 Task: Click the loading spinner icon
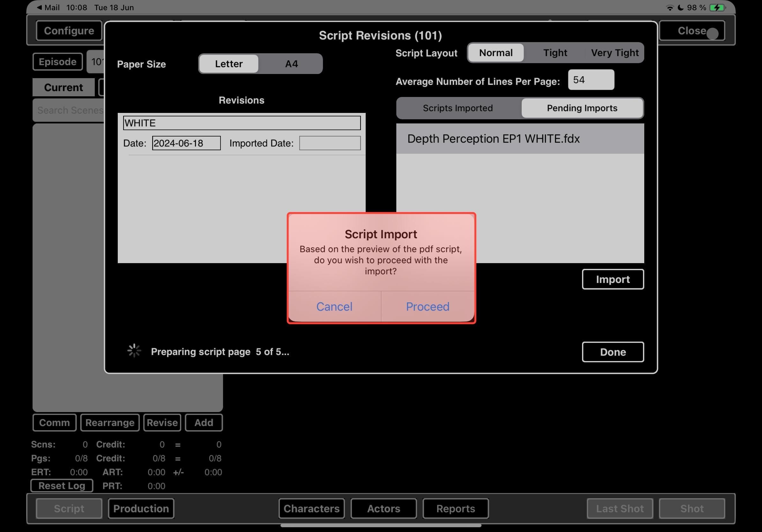click(x=134, y=351)
